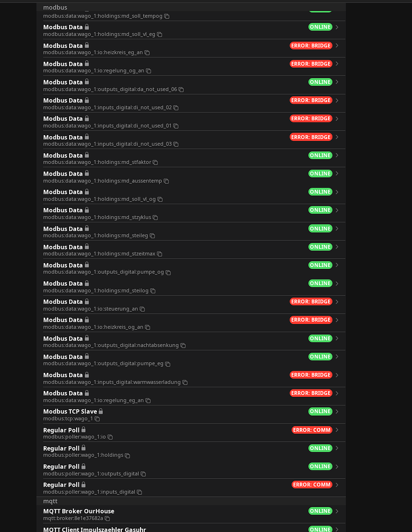Expand the Modbus TCP Slave entry
Viewport: 412px width, 532px height.
tap(337, 414)
